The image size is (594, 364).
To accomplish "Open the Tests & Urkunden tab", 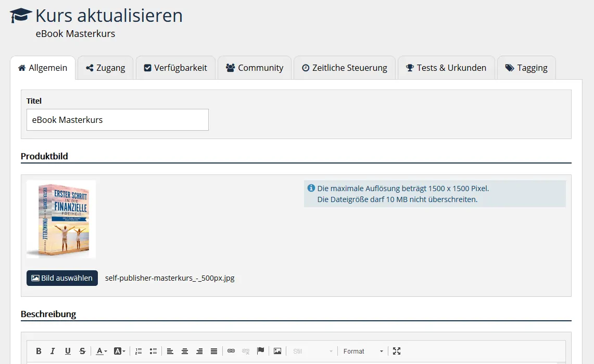I will click(x=446, y=68).
